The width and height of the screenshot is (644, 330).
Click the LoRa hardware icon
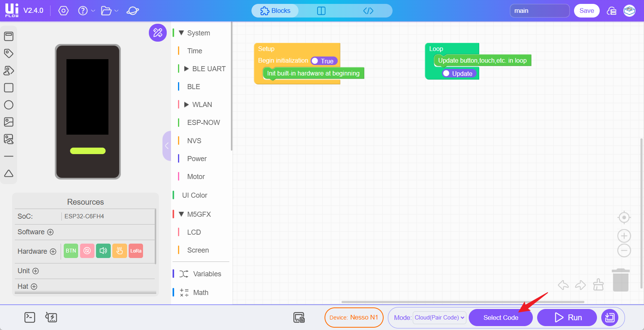pyautogui.click(x=136, y=251)
